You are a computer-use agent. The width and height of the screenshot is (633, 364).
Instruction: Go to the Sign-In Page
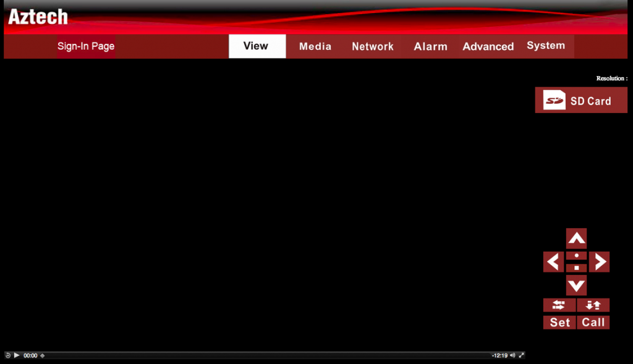(x=86, y=46)
